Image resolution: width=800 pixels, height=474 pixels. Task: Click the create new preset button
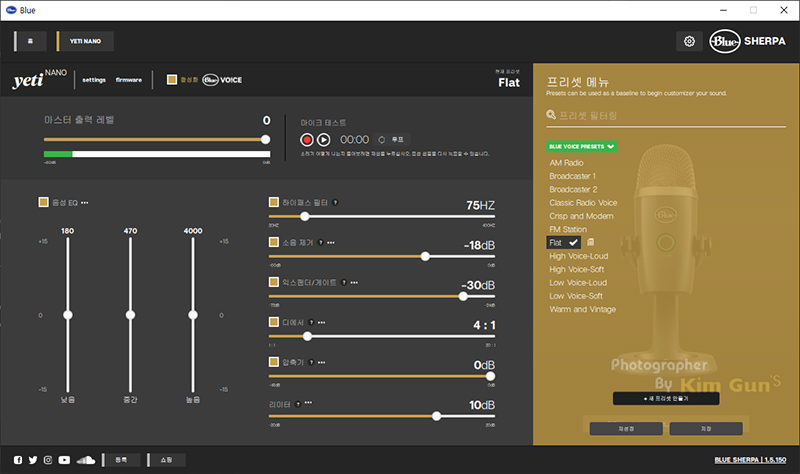tap(666, 398)
